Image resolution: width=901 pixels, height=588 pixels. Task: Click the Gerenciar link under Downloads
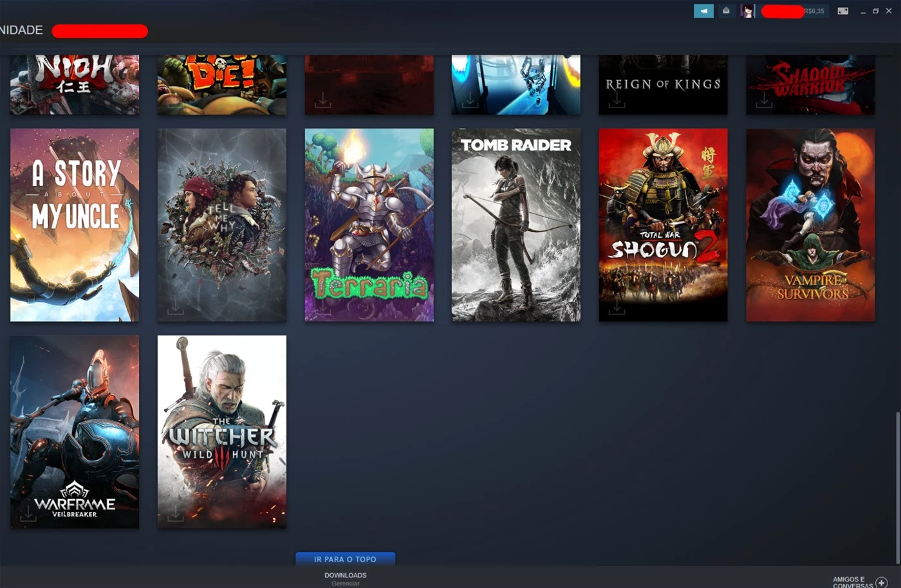pos(346,583)
